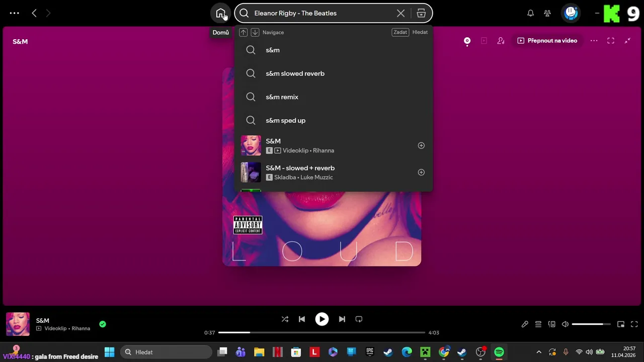644x362 pixels.
Task: Open Epic Games from the taskbar
Action: (370, 352)
